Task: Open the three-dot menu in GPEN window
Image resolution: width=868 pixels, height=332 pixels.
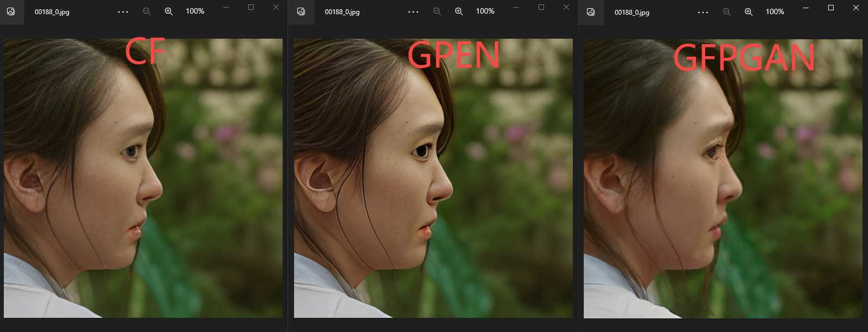Action: click(x=413, y=11)
